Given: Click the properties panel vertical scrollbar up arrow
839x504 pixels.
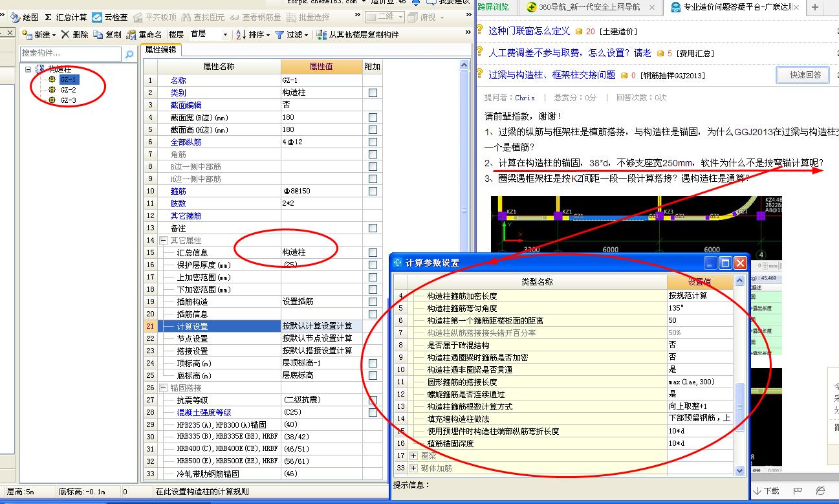Looking at the screenshot, I should tap(464, 65).
